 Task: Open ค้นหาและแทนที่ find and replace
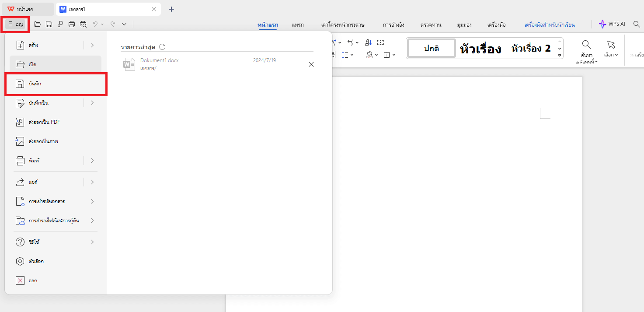586,52
